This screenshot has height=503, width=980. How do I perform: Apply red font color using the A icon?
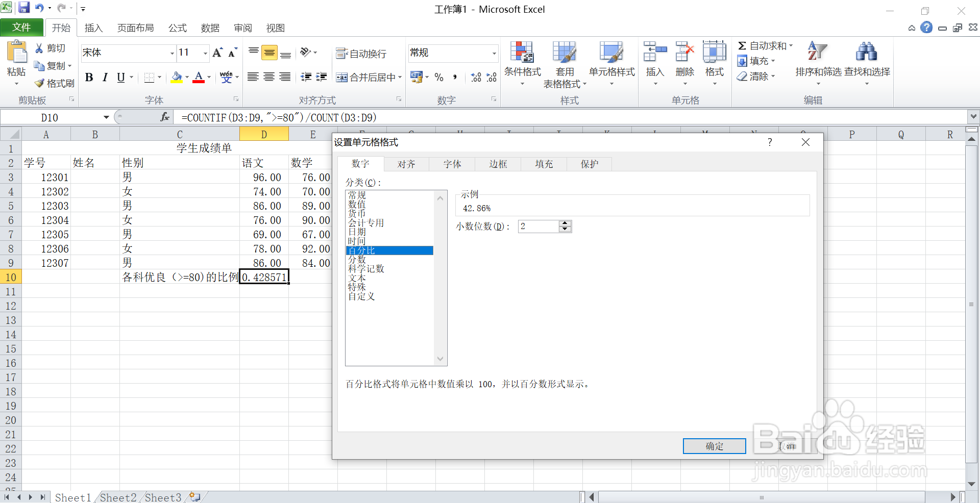pyautogui.click(x=199, y=77)
